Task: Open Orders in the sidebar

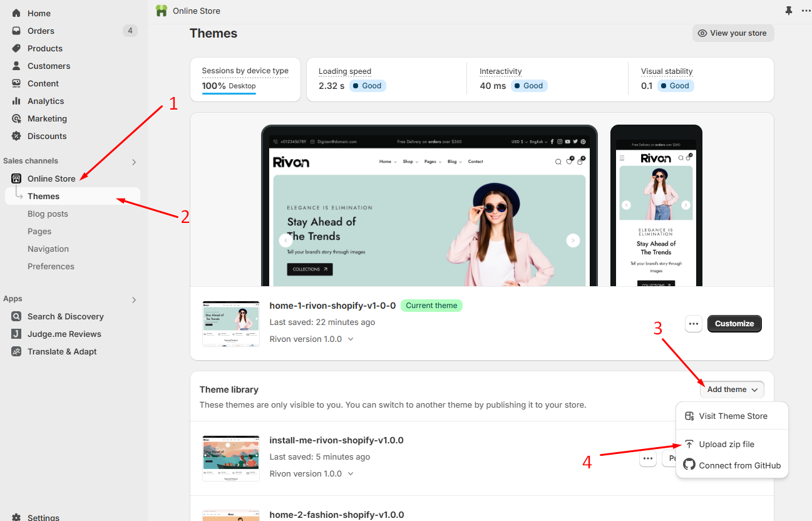Action: pyautogui.click(x=41, y=31)
